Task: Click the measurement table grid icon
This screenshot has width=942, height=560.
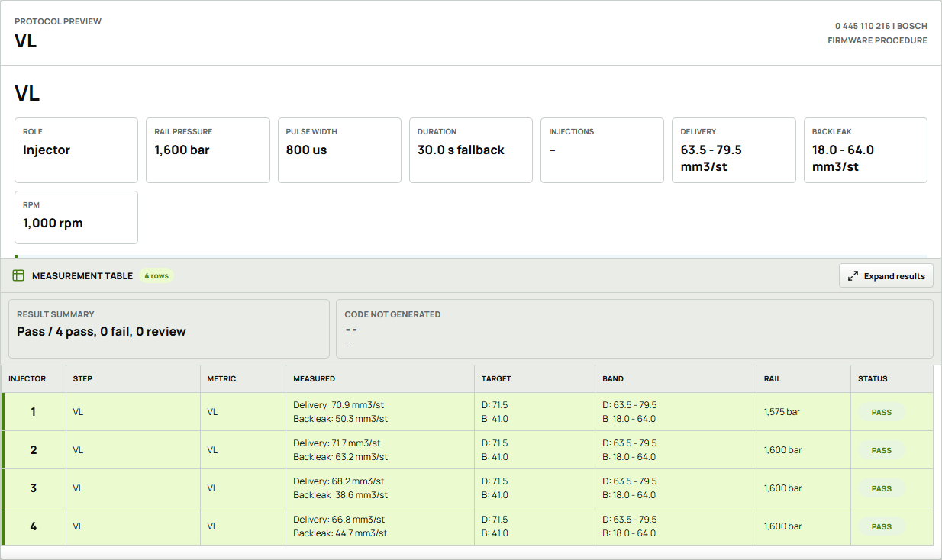Action: tap(19, 275)
